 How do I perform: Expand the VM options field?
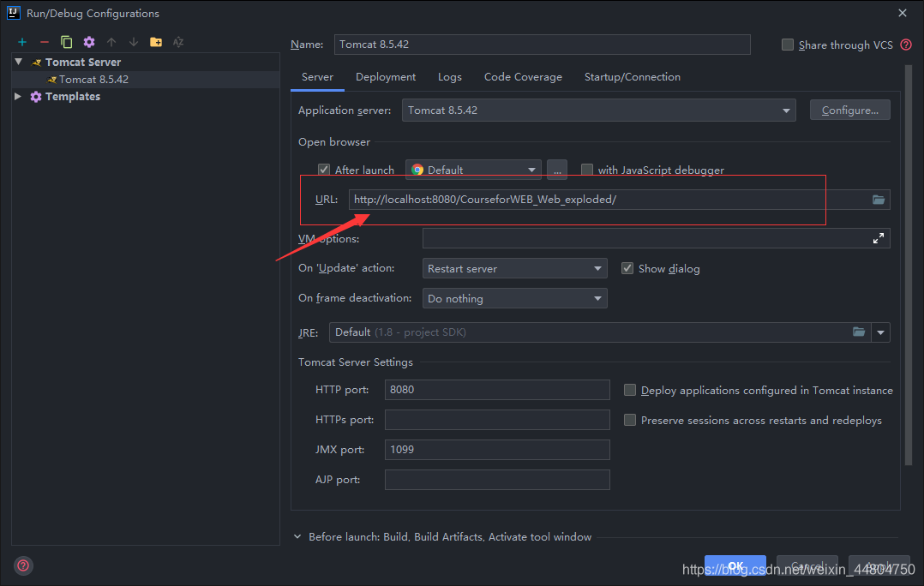[878, 238]
